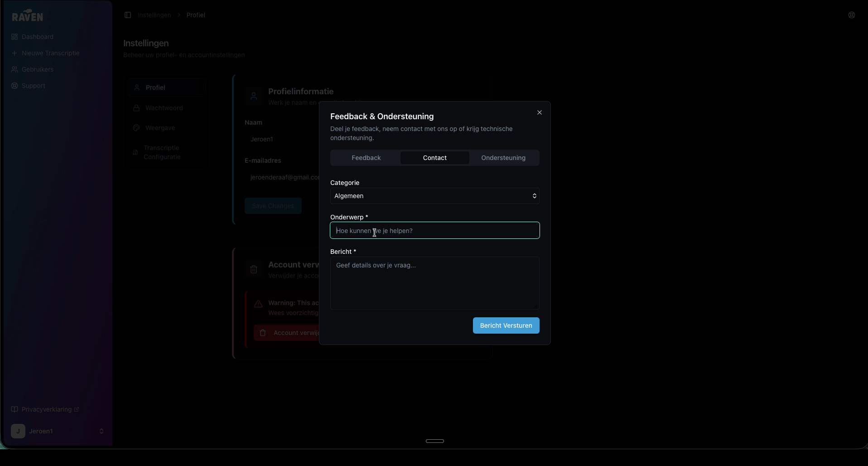Click Instellingen in the breadcrumb

coord(154,15)
